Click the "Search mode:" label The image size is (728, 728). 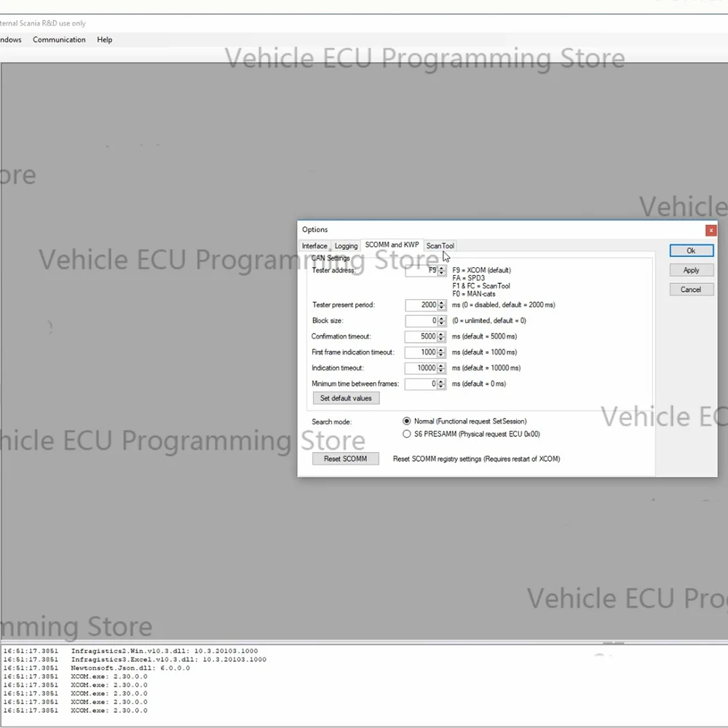click(x=331, y=422)
